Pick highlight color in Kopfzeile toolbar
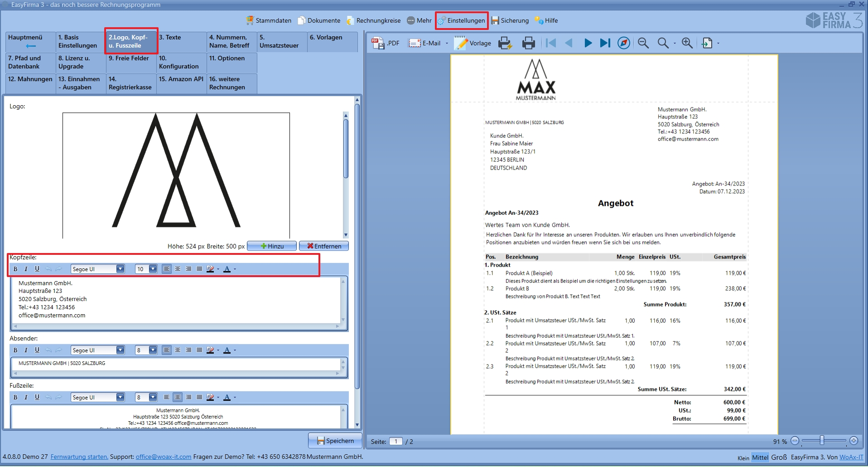868x467 pixels. pos(210,269)
